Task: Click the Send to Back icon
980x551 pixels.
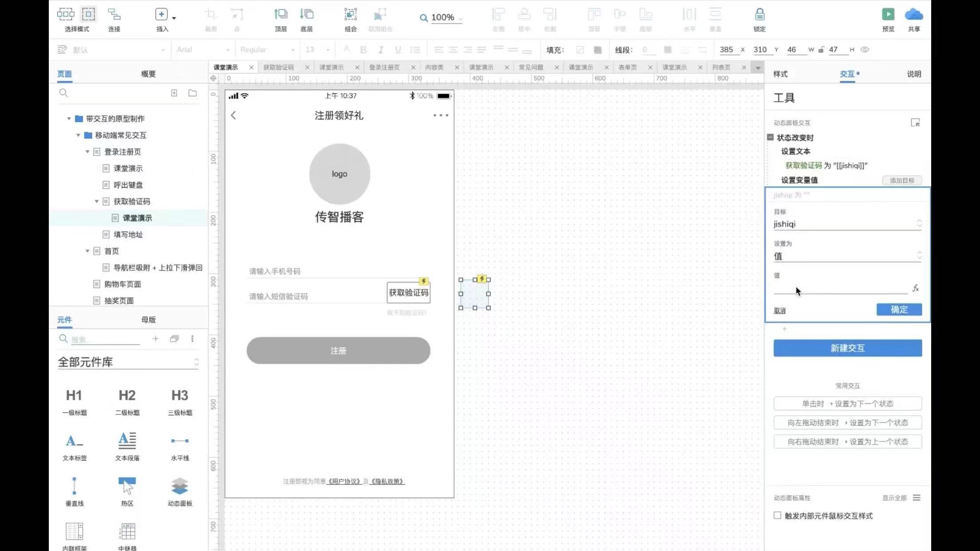Action: [x=306, y=15]
